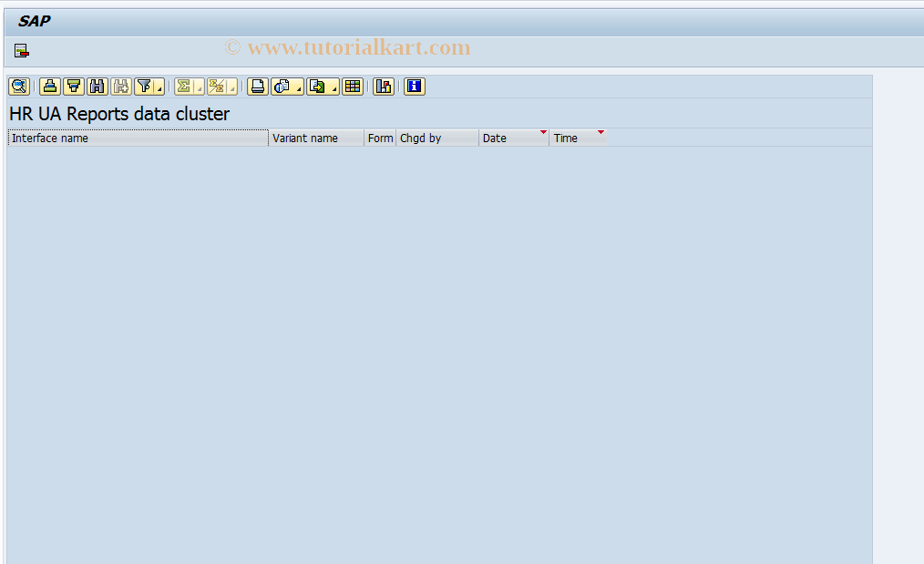
Task: Select the Details magnifier icon
Action: pos(18,87)
